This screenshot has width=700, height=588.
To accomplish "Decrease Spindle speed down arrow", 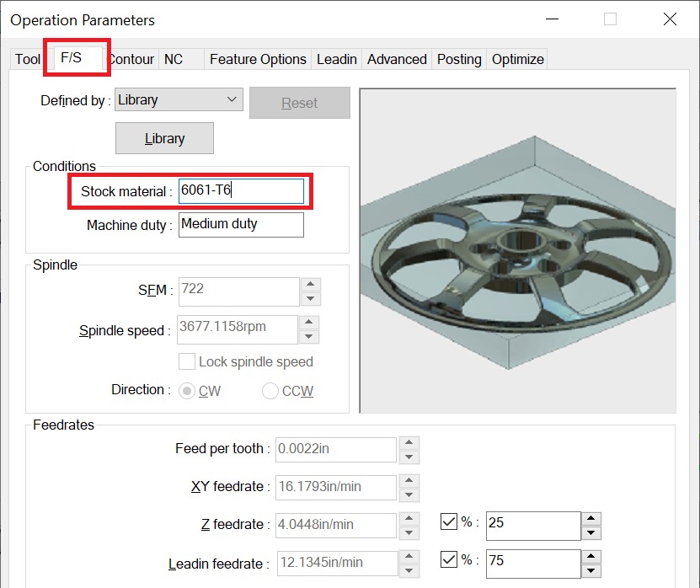I will pos(309,337).
